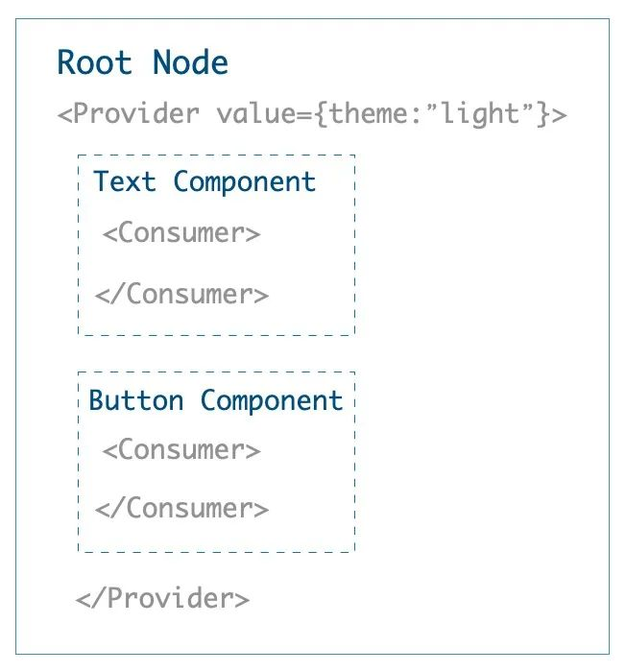626x672 pixels.
Task: Click the closing curly brace after "light"
Action: [544, 114]
